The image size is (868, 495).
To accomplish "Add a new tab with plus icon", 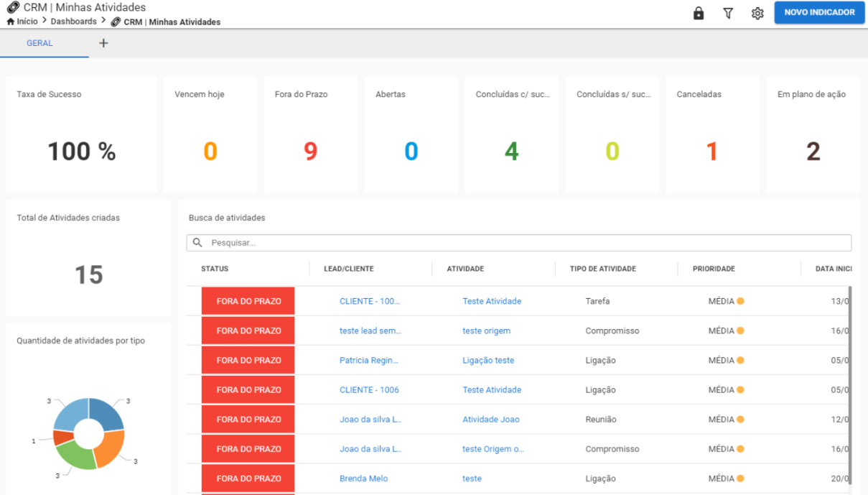I will 103,43.
